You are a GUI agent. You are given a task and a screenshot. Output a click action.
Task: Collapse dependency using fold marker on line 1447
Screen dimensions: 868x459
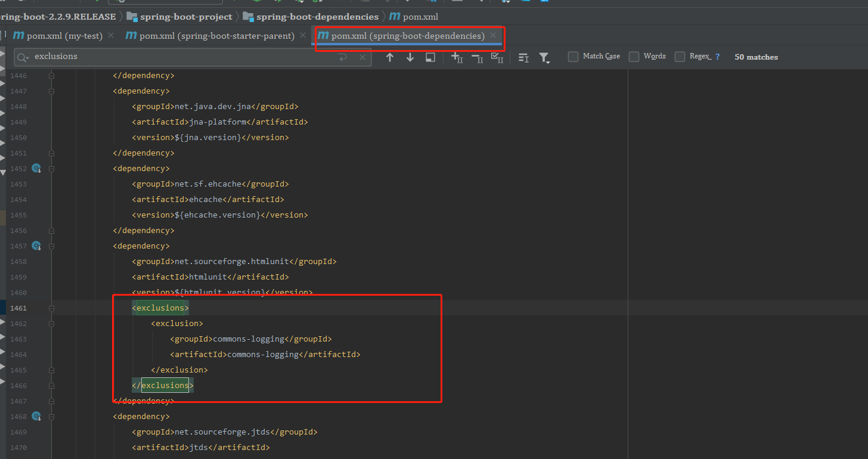point(51,91)
